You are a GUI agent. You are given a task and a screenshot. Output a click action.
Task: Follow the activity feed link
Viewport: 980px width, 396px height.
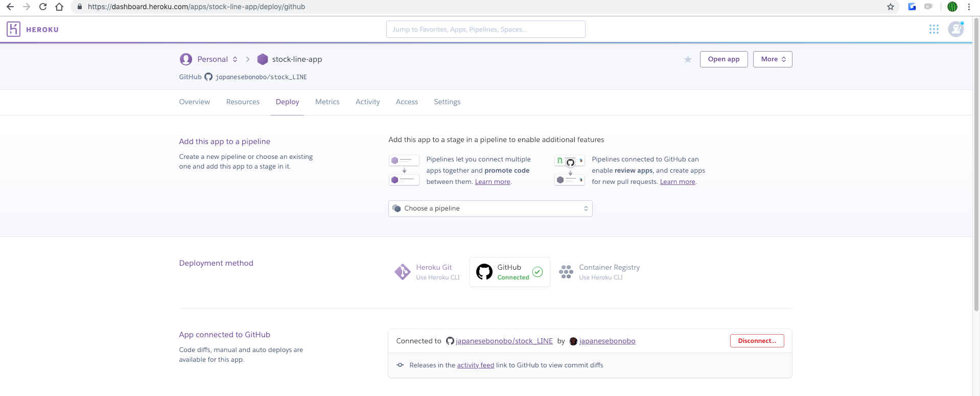coord(475,365)
